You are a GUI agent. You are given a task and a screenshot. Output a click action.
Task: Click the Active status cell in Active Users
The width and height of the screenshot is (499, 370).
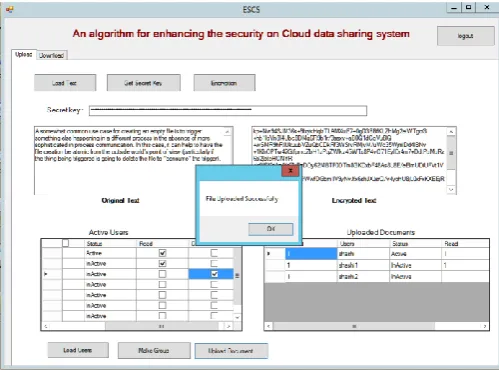click(x=110, y=253)
